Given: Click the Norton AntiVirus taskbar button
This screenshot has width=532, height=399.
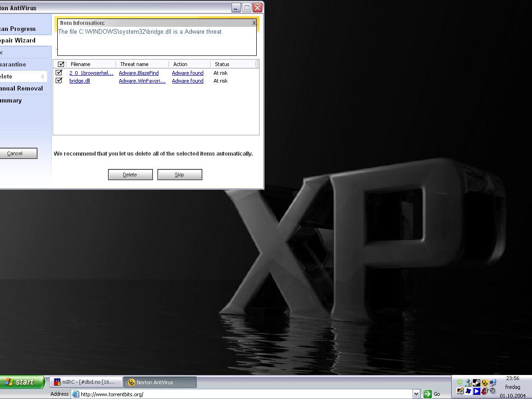Looking at the screenshot, I should [160, 382].
